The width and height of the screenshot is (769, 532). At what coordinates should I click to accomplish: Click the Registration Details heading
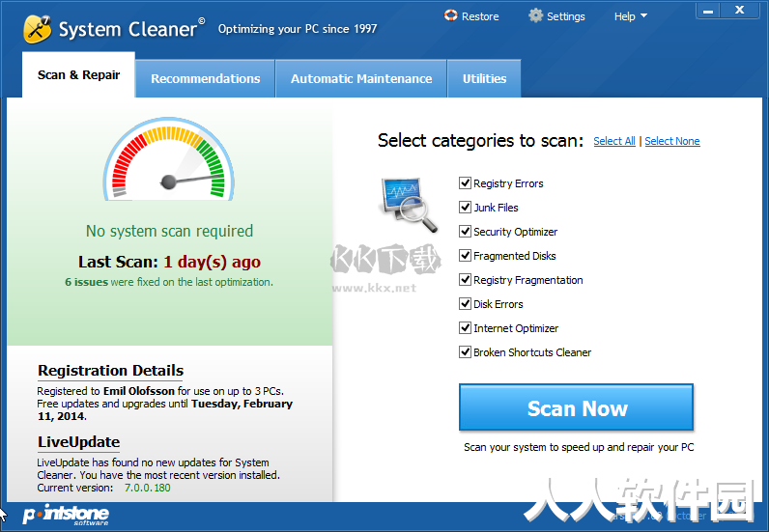coord(110,371)
